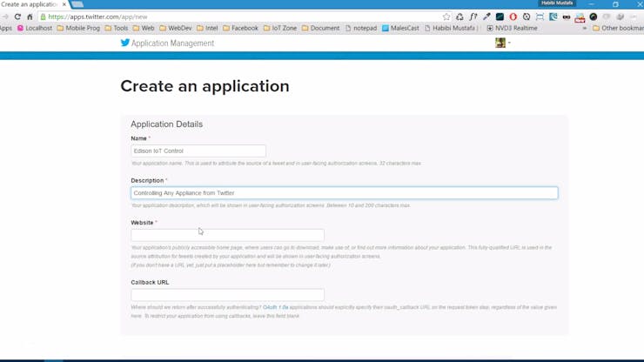This screenshot has height=362, width=644.
Task: Open the notepad bookmark
Action: click(x=360, y=28)
